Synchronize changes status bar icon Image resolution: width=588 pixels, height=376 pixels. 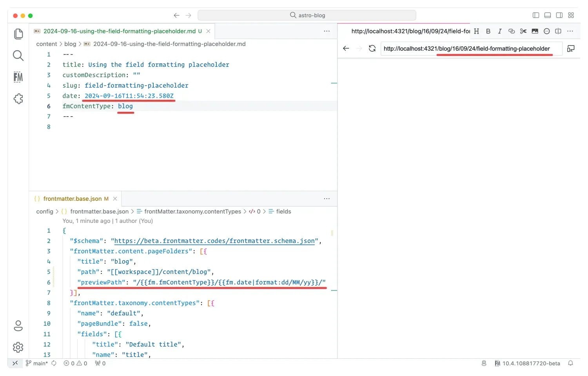tap(54, 363)
